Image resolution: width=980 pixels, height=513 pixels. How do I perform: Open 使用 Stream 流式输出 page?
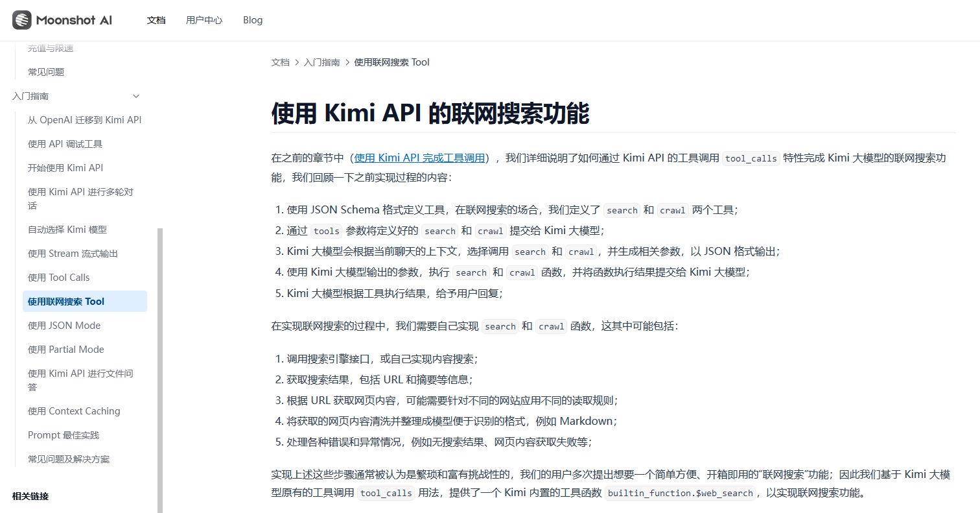tap(73, 254)
